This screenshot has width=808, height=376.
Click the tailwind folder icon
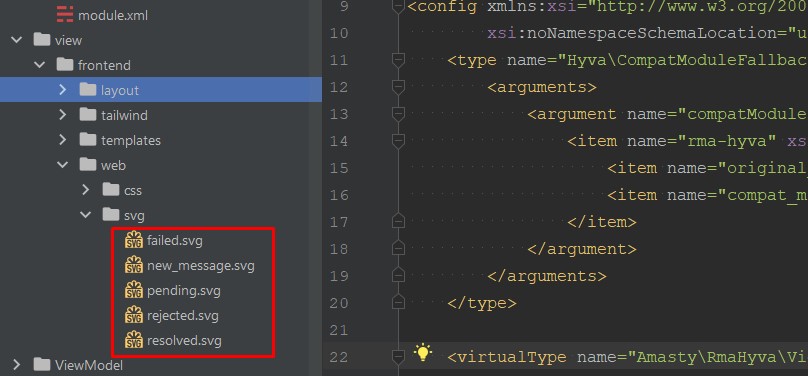(x=88, y=115)
